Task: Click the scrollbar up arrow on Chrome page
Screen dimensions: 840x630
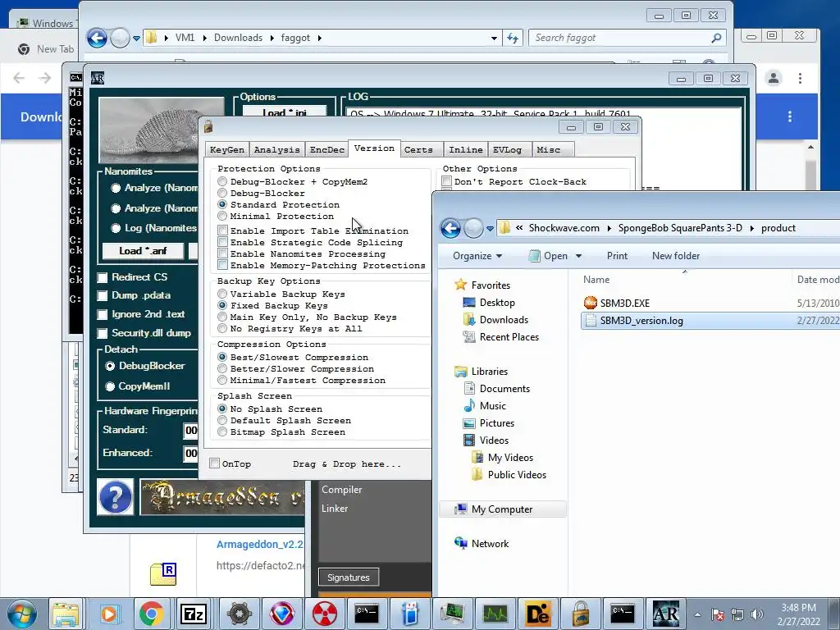Action: point(810,148)
